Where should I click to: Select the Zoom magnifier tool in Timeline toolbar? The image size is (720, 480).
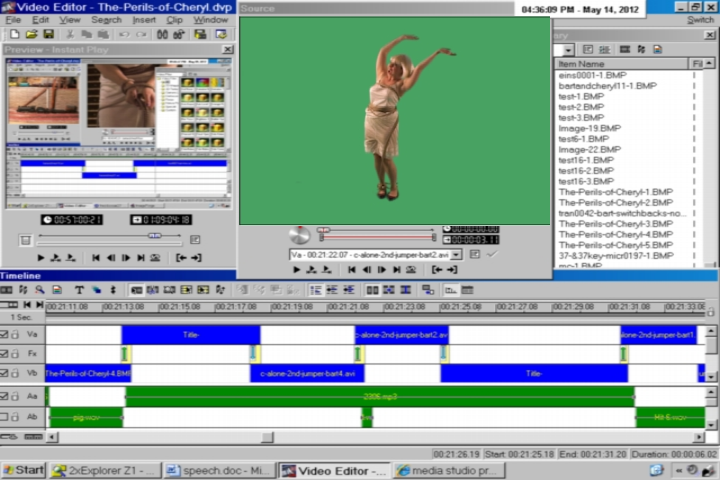[x=40, y=290]
